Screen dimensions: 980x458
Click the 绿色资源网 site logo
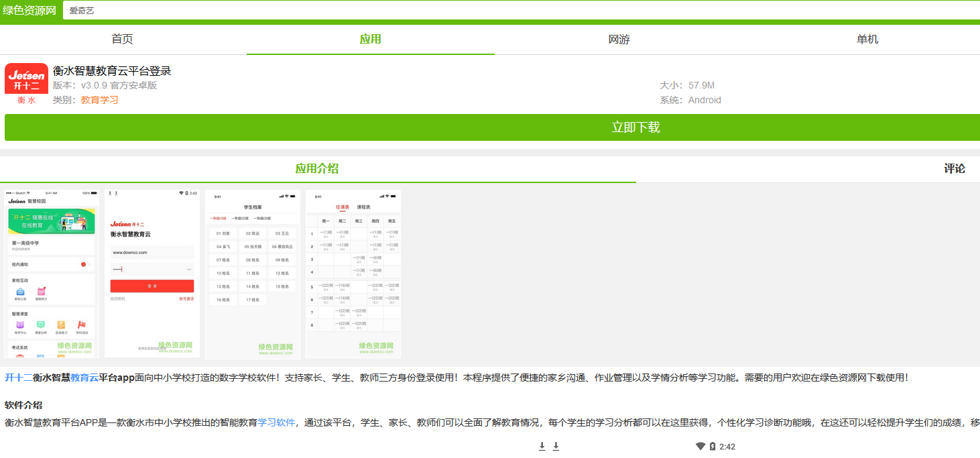[x=29, y=11]
